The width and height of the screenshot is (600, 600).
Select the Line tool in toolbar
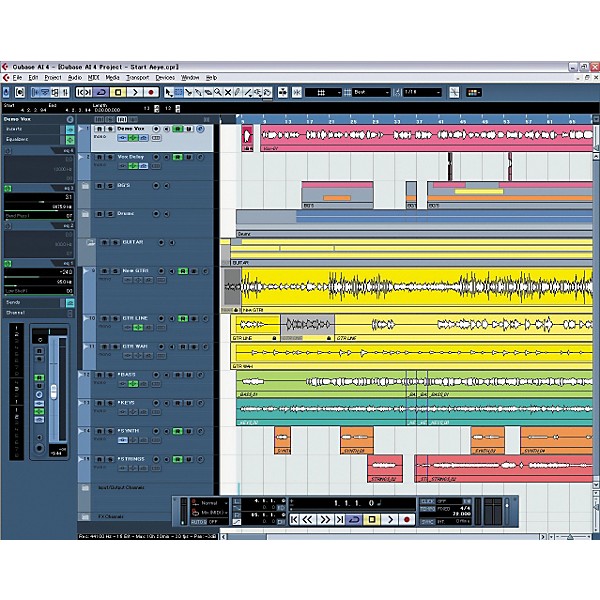(x=248, y=92)
